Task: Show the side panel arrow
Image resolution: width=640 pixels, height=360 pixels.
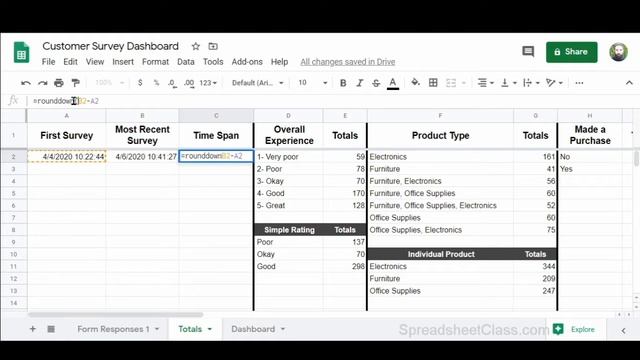Action: [x=623, y=330]
